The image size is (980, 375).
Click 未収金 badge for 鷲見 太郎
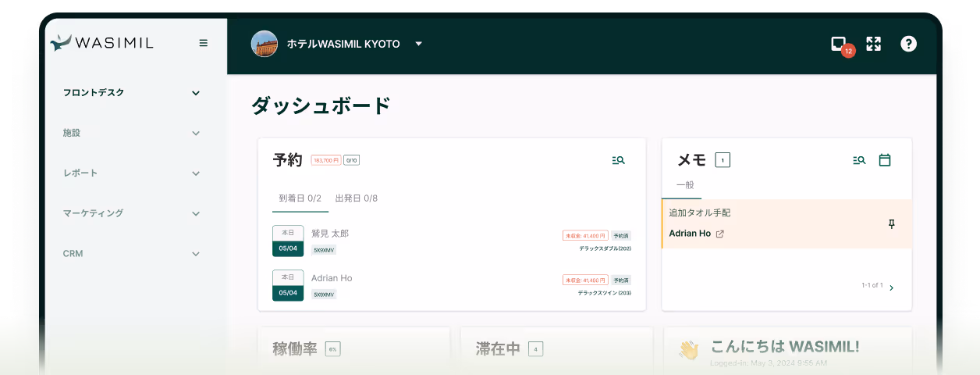coord(585,235)
